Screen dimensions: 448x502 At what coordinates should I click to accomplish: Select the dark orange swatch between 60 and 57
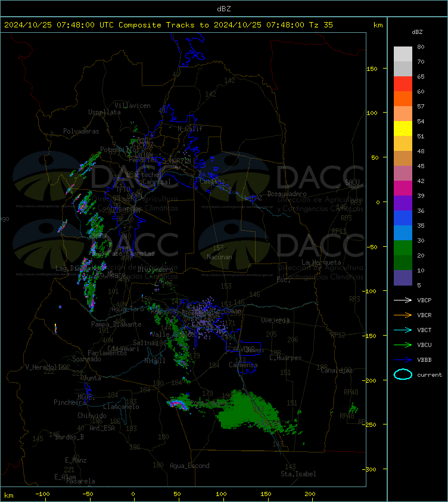[403, 98]
